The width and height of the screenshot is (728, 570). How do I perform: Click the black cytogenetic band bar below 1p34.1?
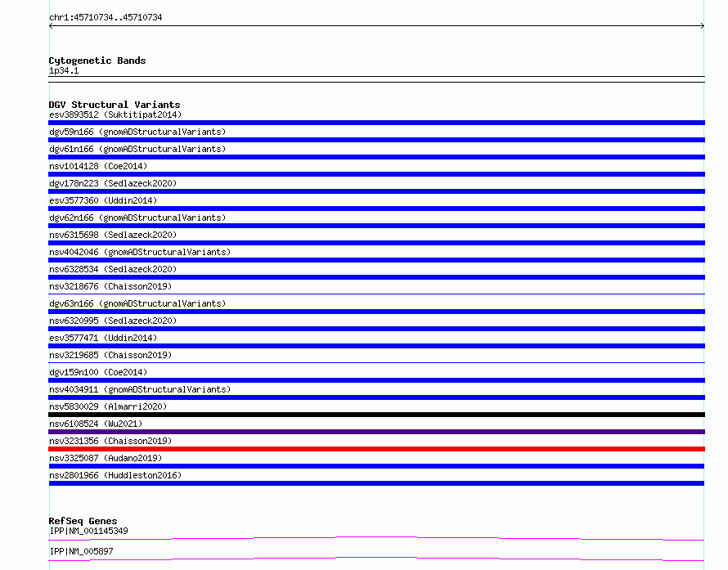click(x=376, y=79)
